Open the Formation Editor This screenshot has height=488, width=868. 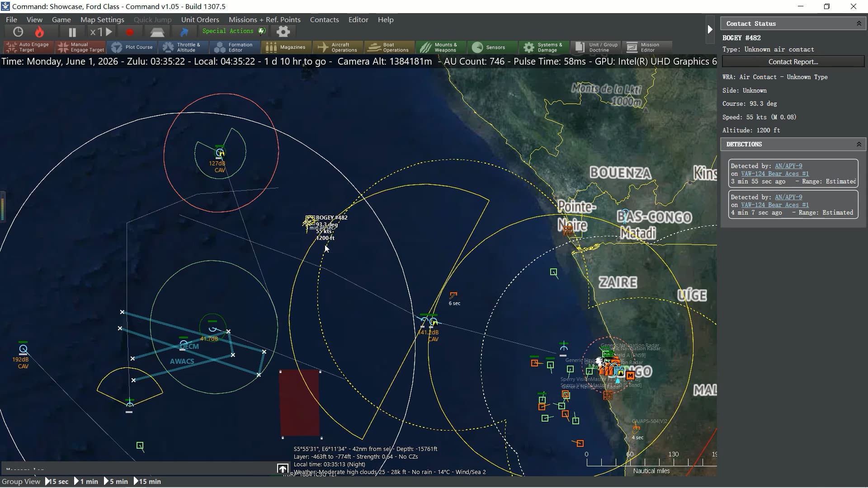(235, 47)
